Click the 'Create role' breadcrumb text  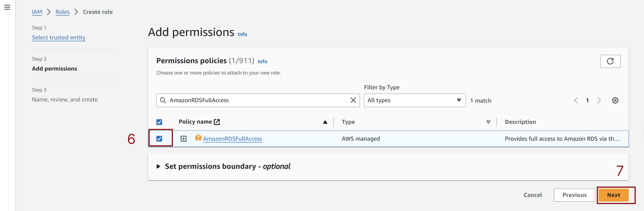[x=98, y=12]
